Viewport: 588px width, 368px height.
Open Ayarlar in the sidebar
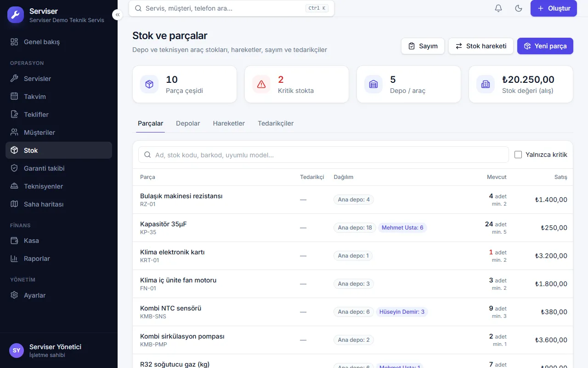click(x=59, y=295)
